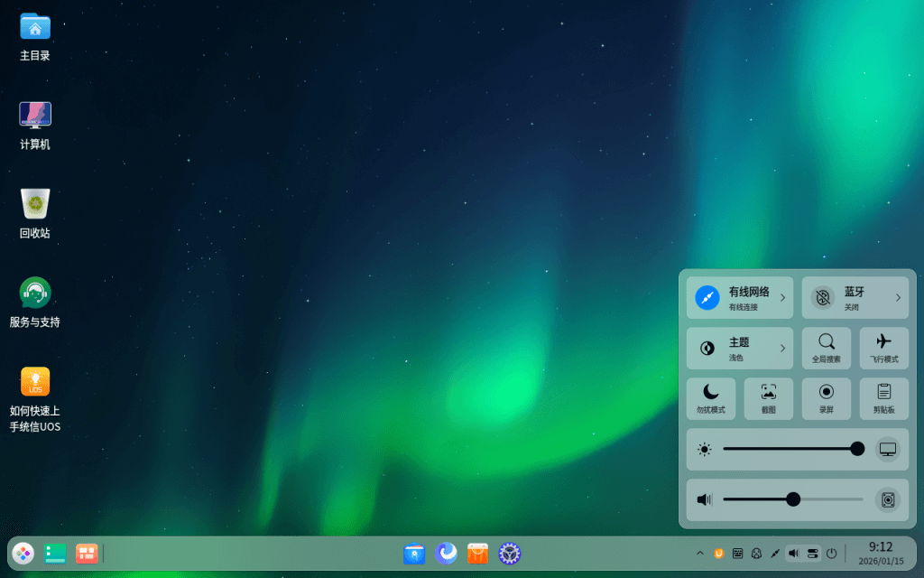Open the orange app store dock icon

(478, 554)
